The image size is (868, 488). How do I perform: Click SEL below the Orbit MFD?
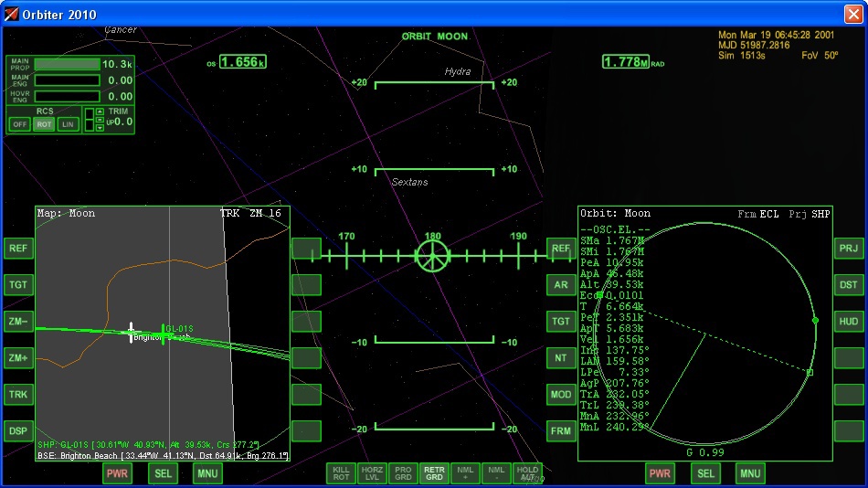(705, 473)
